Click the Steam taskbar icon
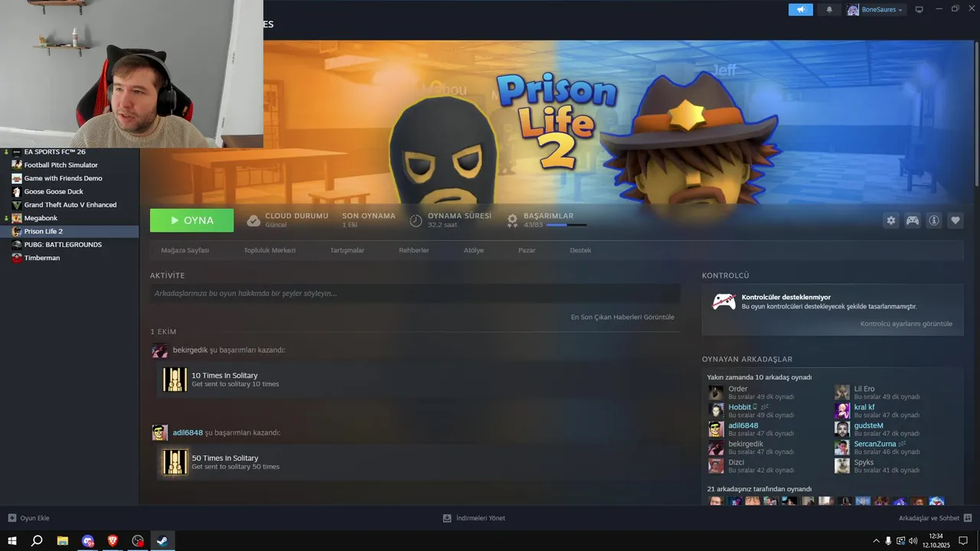980x551 pixels. coord(162,540)
